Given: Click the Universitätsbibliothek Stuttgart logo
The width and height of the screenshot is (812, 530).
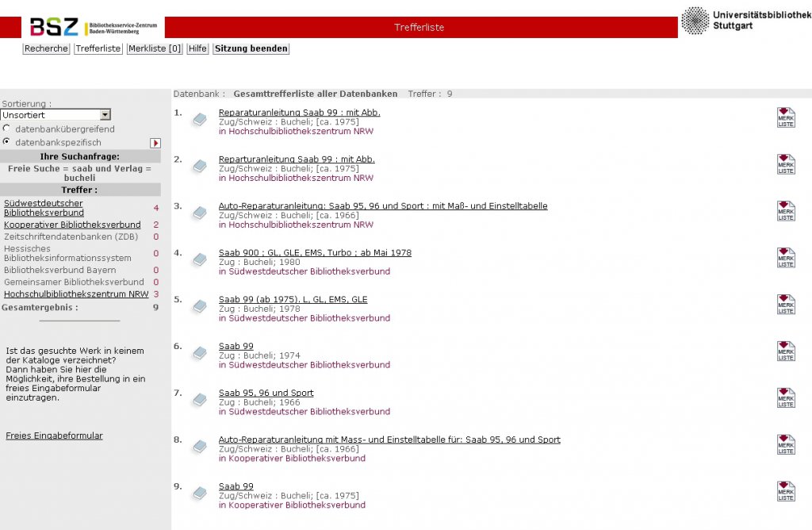Looking at the screenshot, I should coord(746,21).
